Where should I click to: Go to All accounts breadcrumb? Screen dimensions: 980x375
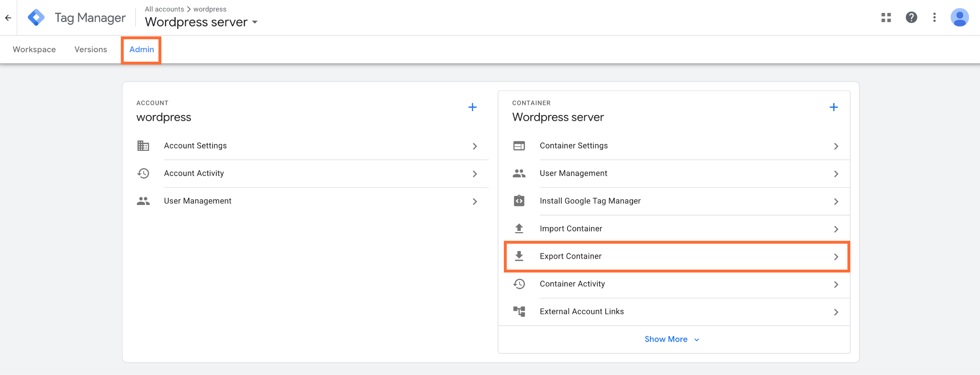pos(165,9)
